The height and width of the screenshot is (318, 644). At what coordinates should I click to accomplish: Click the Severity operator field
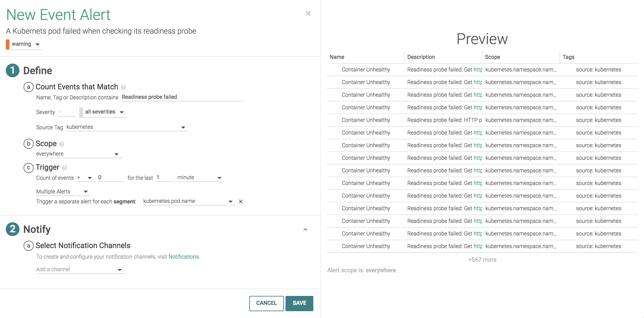(67, 112)
